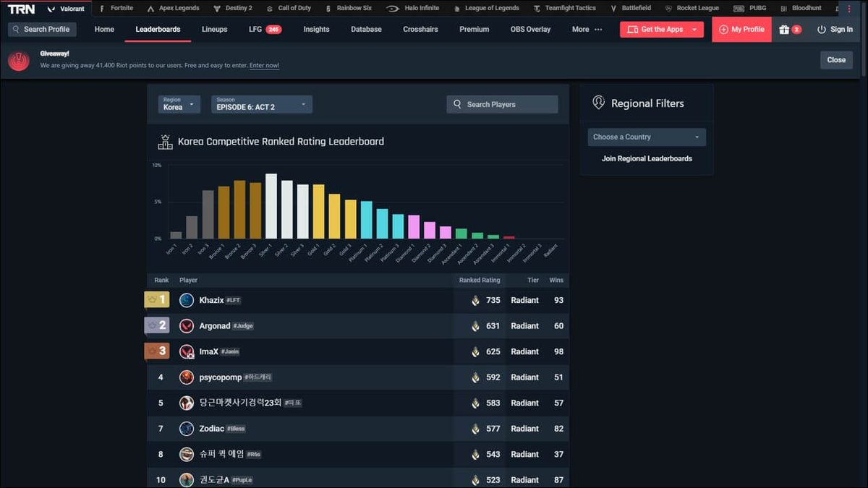Click the Ranked Rating column header
868x488 pixels.
click(480, 281)
